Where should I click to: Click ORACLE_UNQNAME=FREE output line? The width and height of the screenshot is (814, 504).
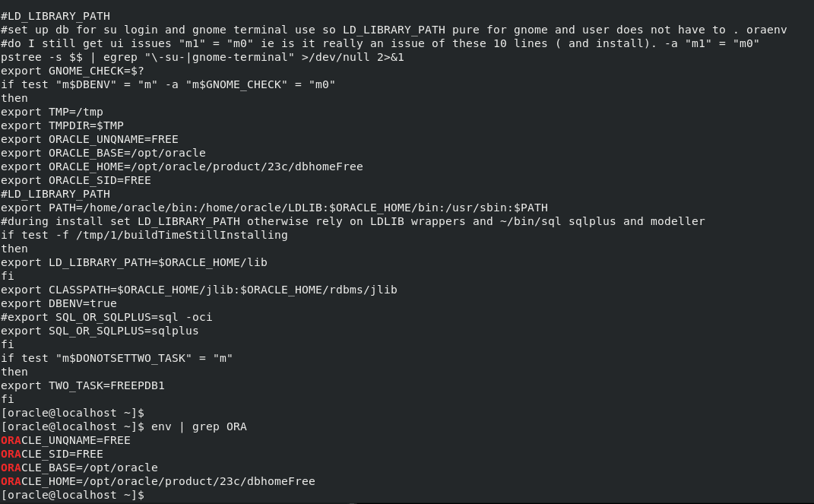click(65, 440)
